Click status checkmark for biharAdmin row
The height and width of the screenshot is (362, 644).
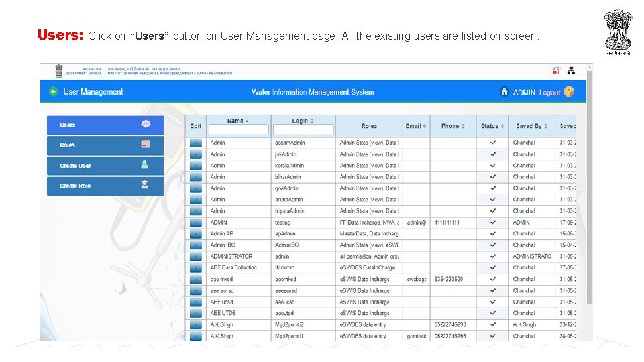pyautogui.click(x=493, y=177)
